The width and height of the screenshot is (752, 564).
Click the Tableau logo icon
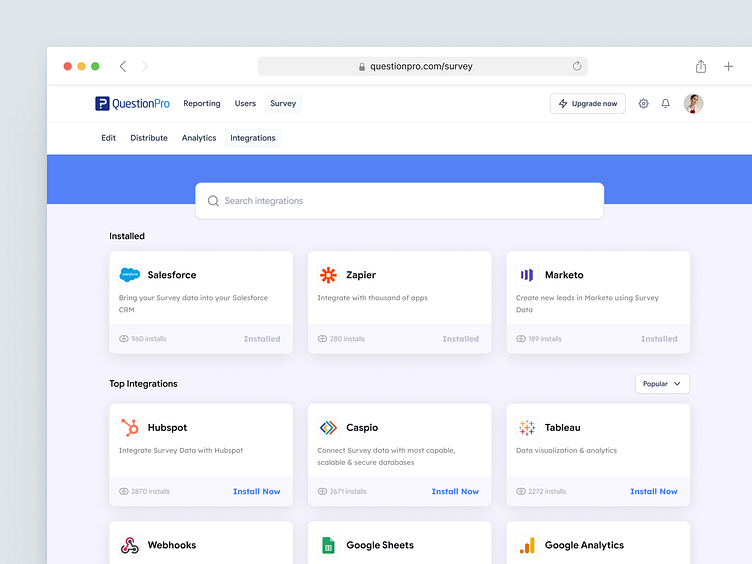point(527,427)
